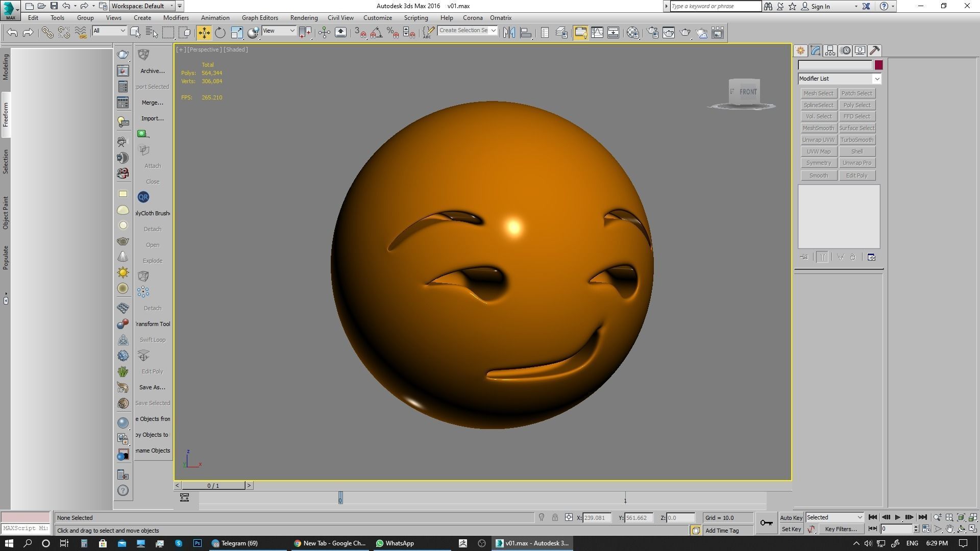Open the Display panel tab

[x=860, y=51]
